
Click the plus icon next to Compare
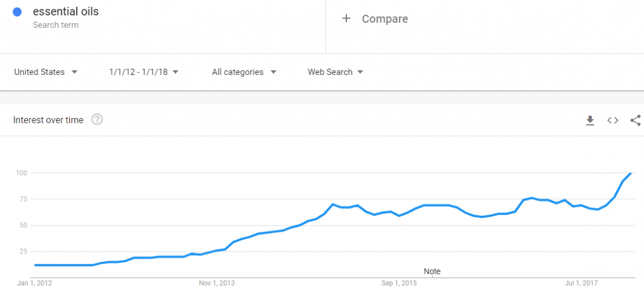point(346,19)
